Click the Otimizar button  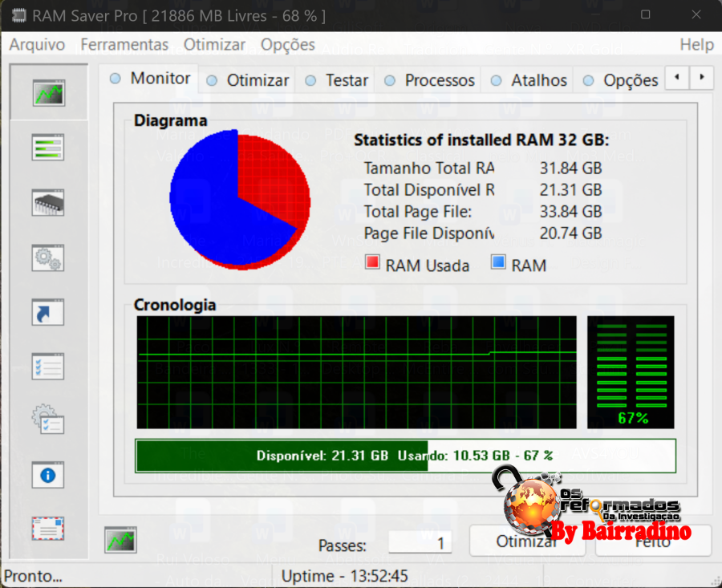(x=527, y=541)
